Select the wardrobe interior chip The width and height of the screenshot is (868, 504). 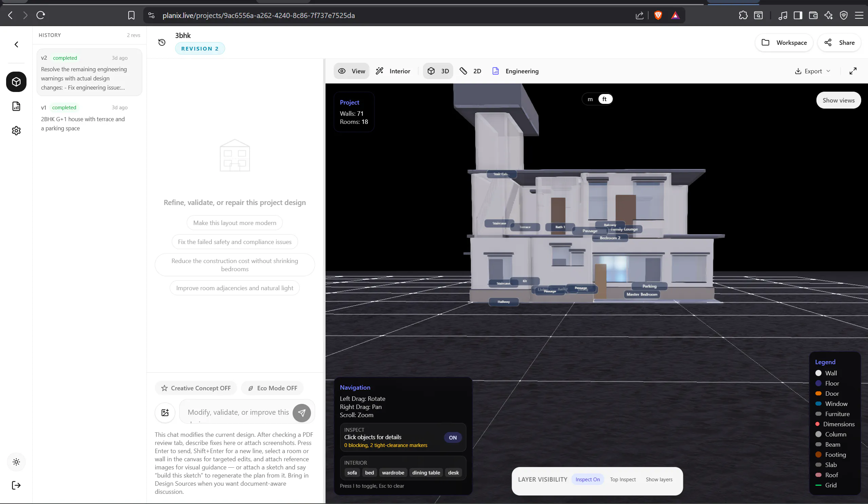(393, 473)
